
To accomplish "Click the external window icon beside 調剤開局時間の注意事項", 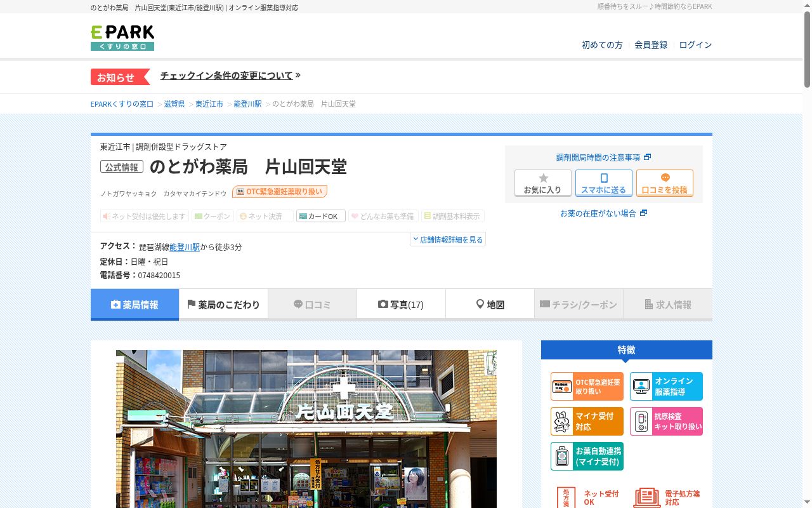I will click(x=647, y=157).
